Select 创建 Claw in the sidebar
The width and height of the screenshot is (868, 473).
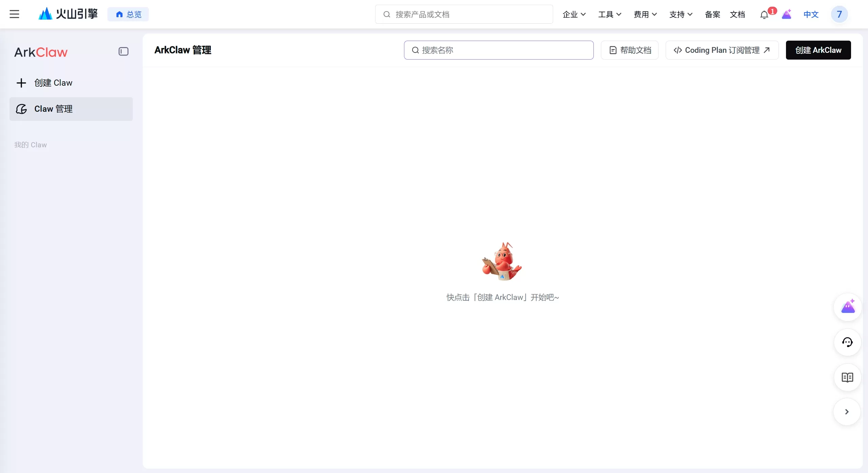click(71, 83)
